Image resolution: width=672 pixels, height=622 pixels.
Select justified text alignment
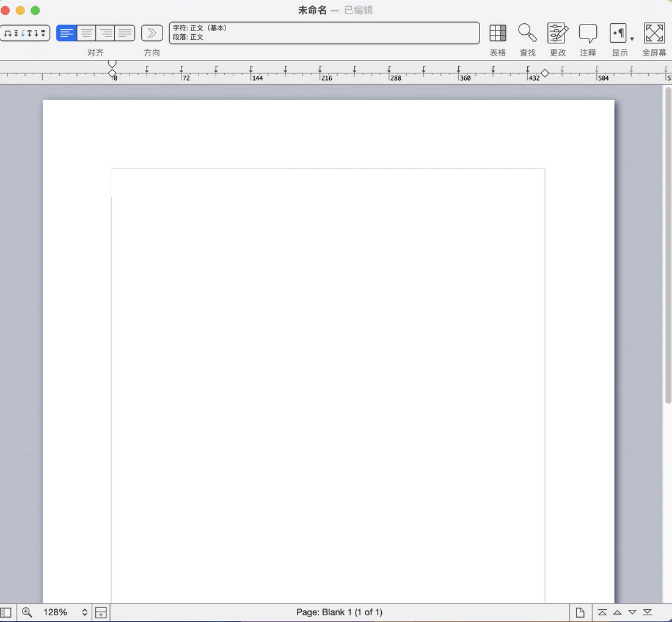[x=125, y=33]
